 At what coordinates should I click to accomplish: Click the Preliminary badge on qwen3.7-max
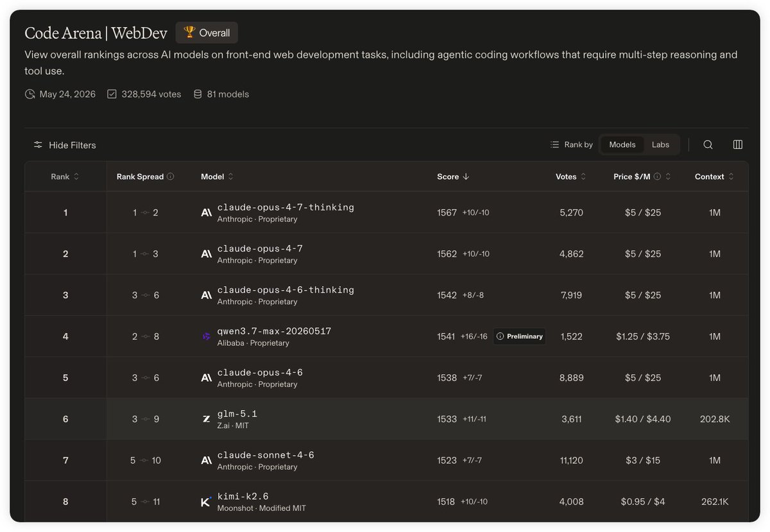pyautogui.click(x=520, y=336)
